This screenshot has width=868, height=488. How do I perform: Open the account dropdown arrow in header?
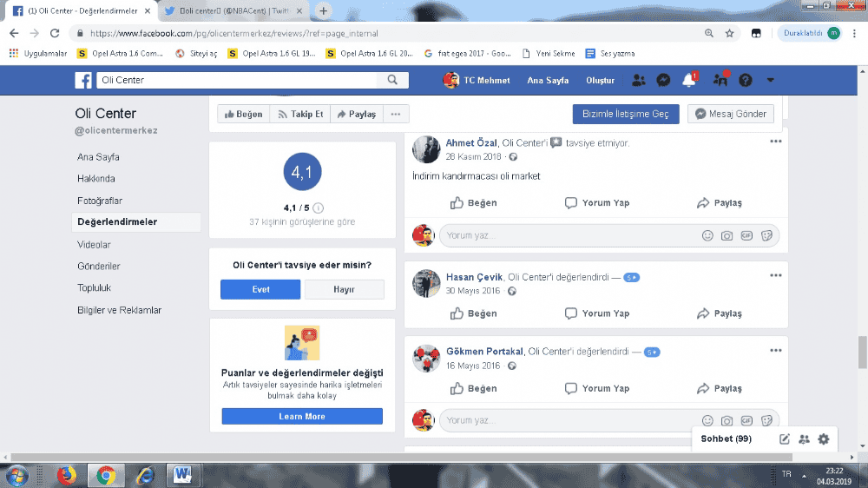(770, 80)
